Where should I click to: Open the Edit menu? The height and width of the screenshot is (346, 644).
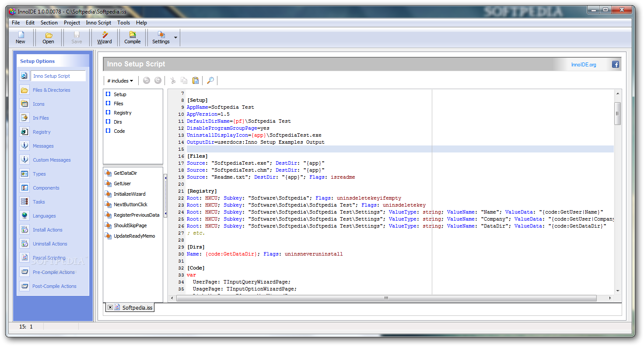[30, 23]
